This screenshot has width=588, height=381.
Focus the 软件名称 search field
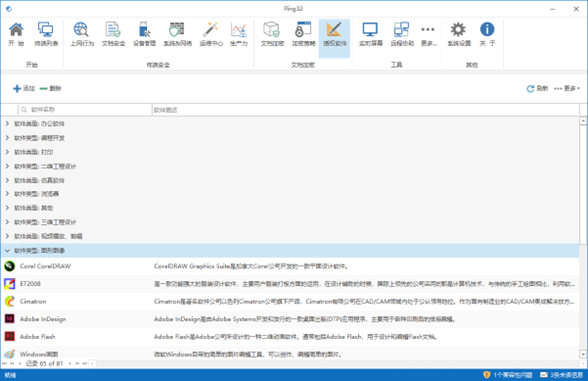click(85, 110)
